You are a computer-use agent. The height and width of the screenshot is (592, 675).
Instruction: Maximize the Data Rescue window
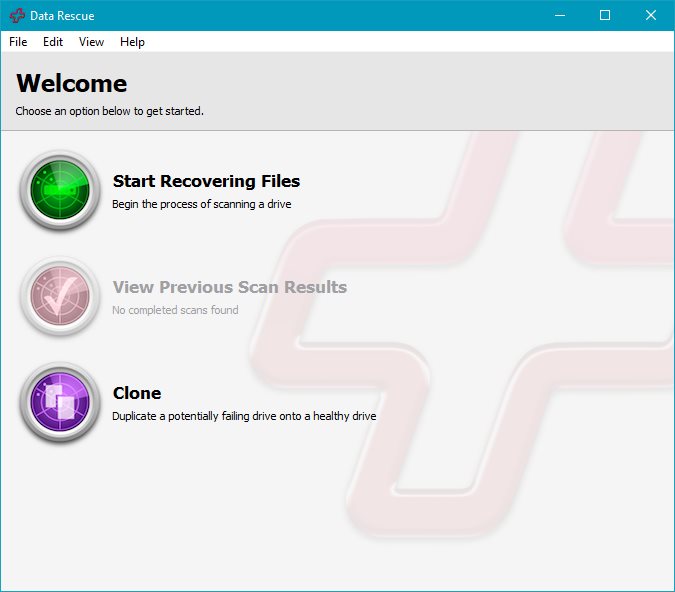tap(605, 15)
